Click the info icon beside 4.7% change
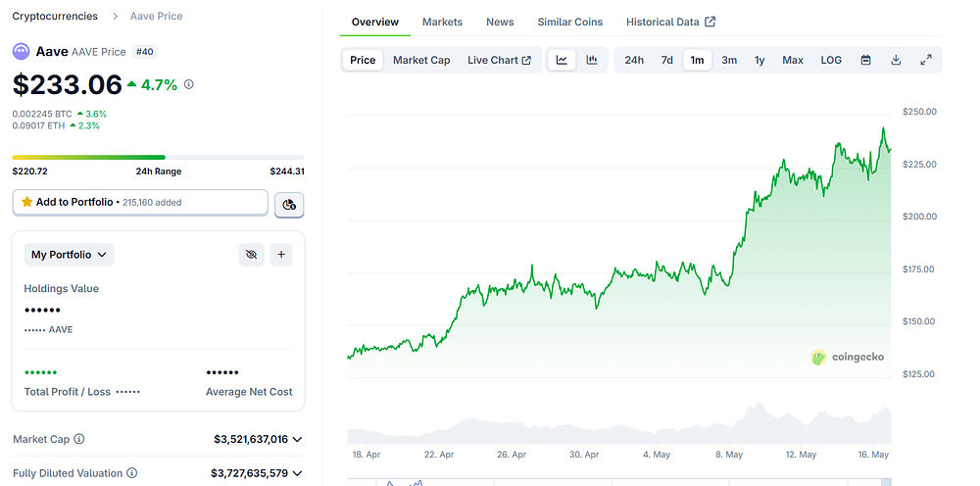Screen dimensions: 980x486 click(x=189, y=84)
